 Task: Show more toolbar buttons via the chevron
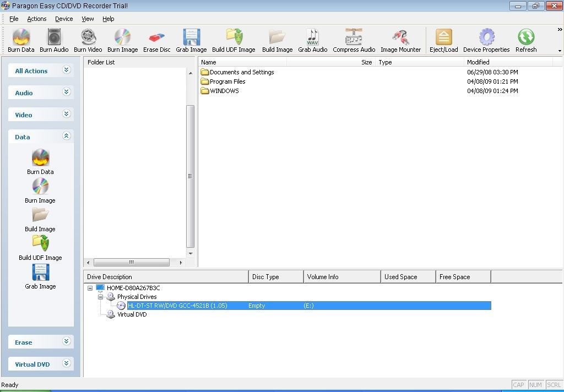point(560,30)
